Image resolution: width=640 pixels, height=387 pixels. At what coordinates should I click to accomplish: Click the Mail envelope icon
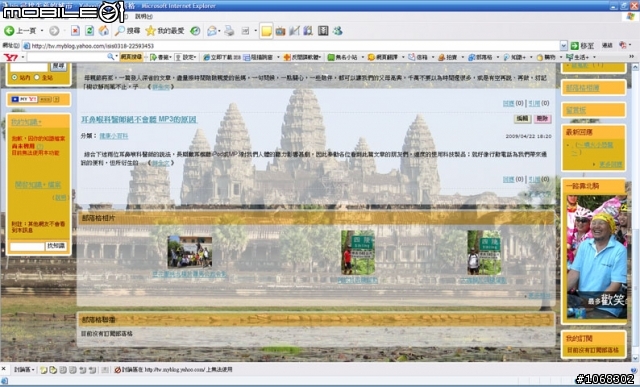pyautogui.click(x=212, y=31)
